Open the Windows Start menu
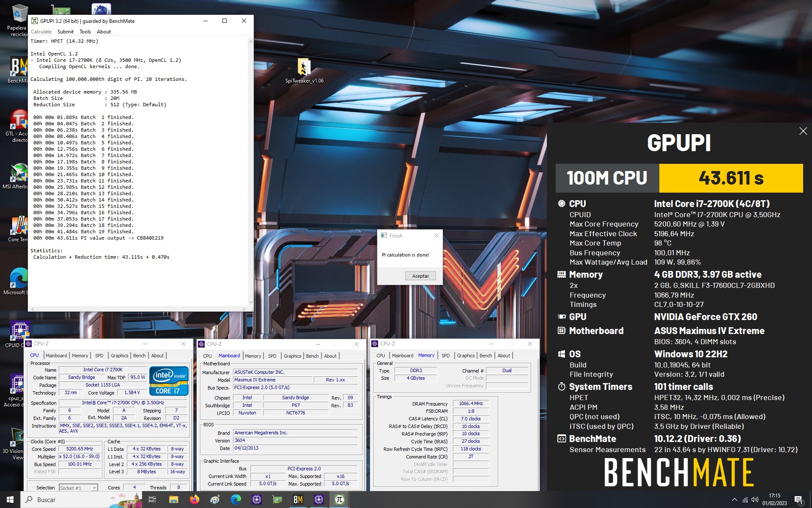This screenshot has width=812, height=508. coord(10,500)
